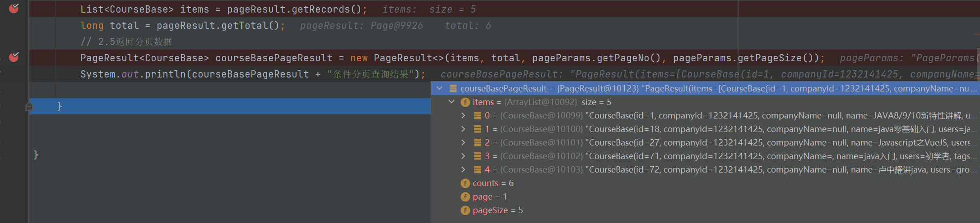Toggle breakpoint on getRecords line
Screen dimensions: 980x223
tap(14, 8)
